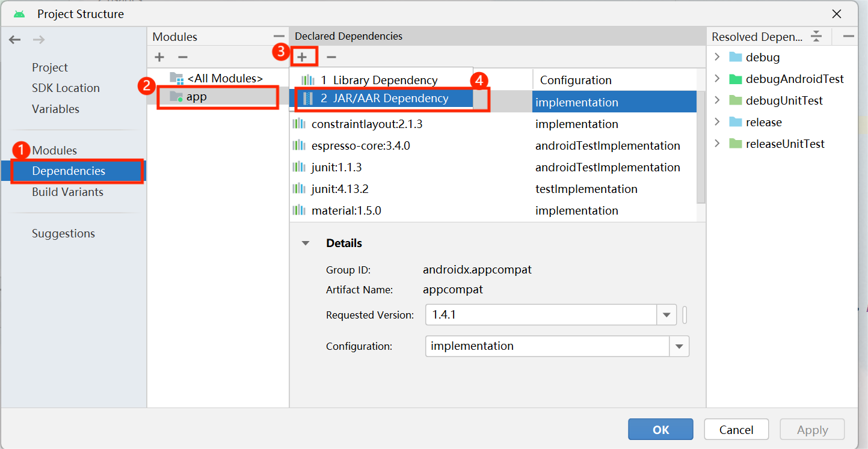The height and width of the screenshot is (449, 868).
Task: Click the All Modules icon
Action: pyautogui.click(x=177, y=78)
